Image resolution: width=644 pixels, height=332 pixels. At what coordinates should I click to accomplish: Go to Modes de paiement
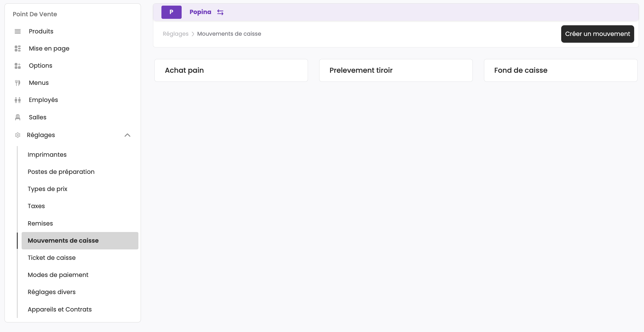(x=58, y=275)
